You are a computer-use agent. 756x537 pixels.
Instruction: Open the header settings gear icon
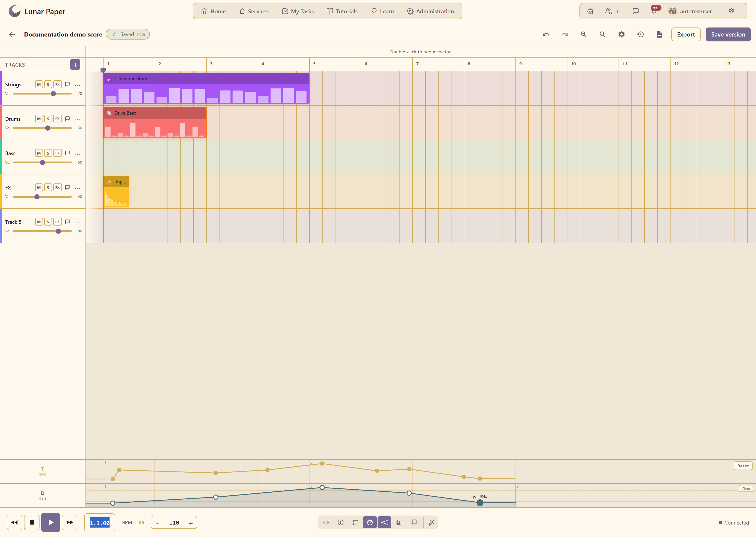click(732, 11)
